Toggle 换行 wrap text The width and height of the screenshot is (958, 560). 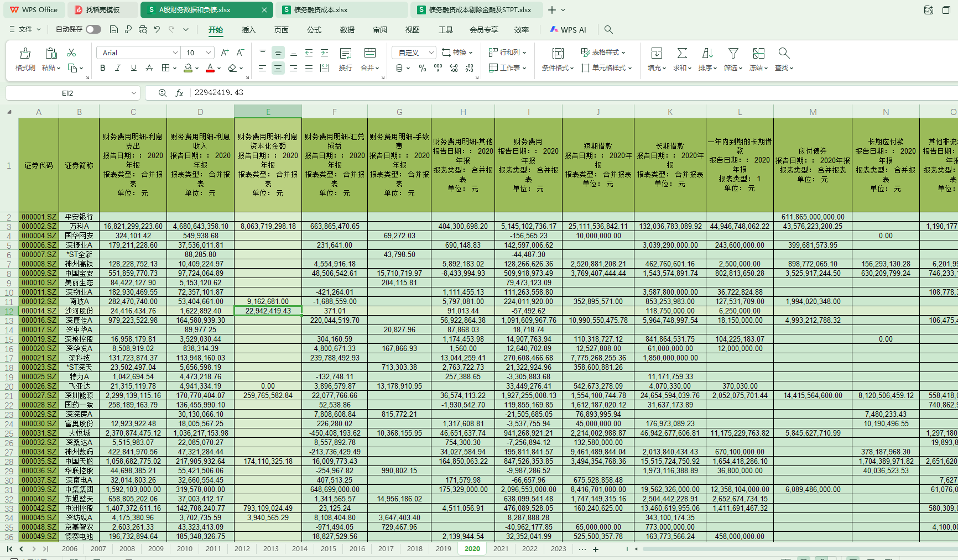click(346, 59)
